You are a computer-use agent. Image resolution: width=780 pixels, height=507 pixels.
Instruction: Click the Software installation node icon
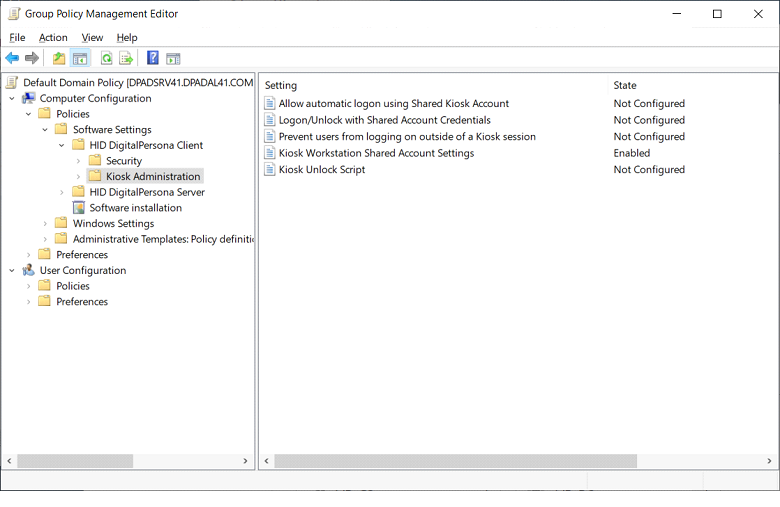click(x=78, y=208)
